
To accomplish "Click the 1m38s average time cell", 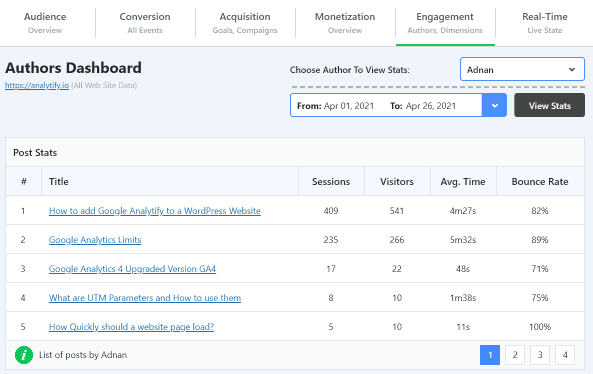I will [463, 298].
